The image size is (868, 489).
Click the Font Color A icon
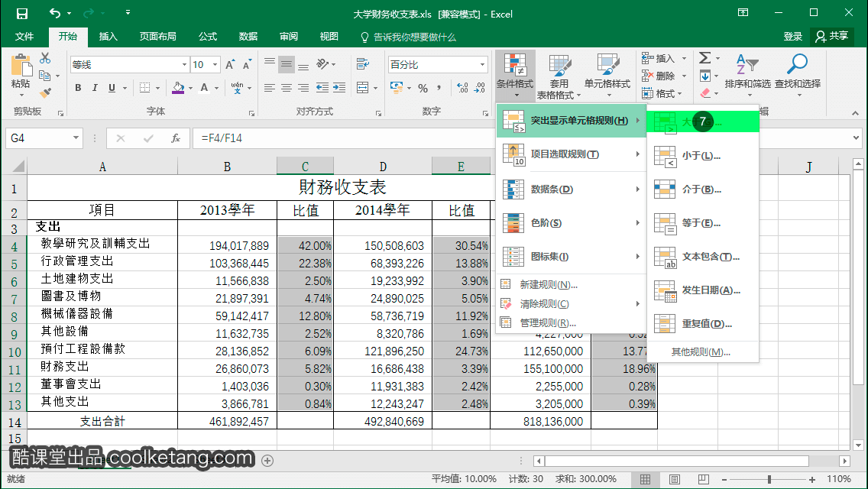(x=204, y=88)
